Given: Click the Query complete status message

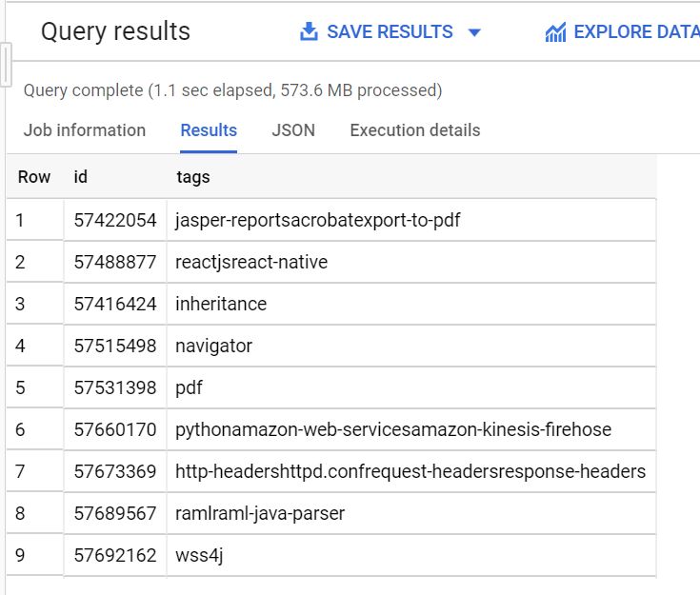Looking at the screenshot, I should click(x=232, y=90).
